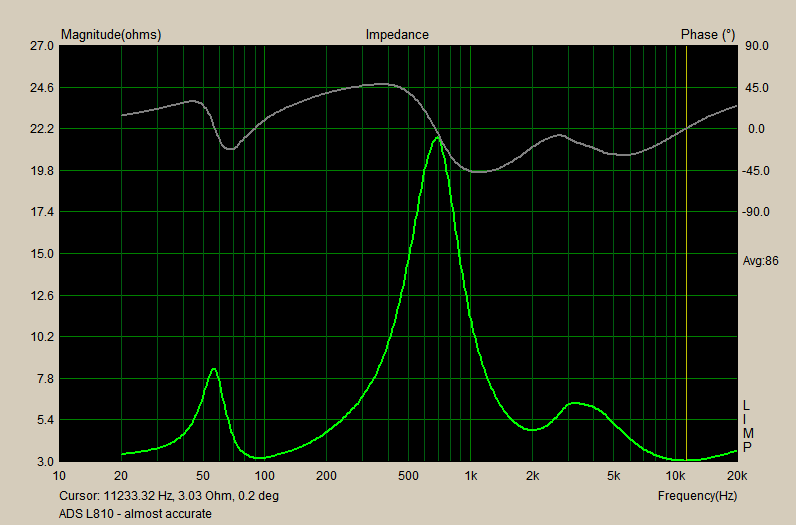Click the magnitude value "15.0"
Viewport: 796px width, 525px height.
point(42,254)
